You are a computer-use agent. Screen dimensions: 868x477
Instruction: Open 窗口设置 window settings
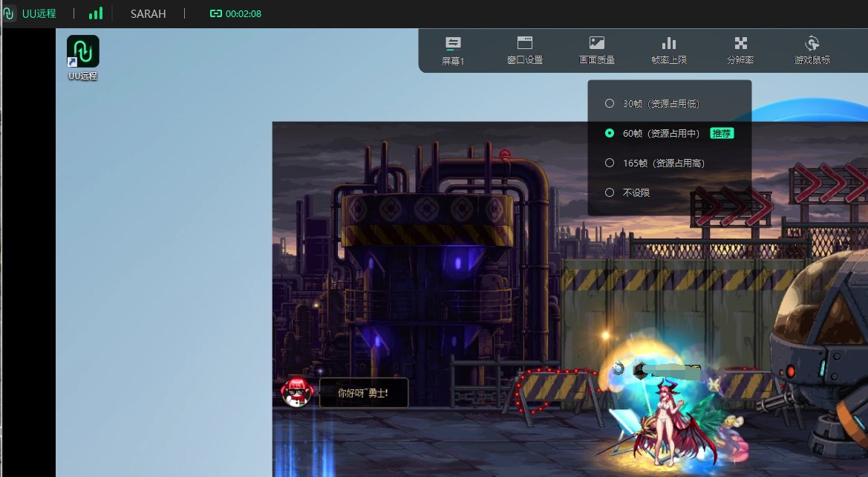click(525, 51)
